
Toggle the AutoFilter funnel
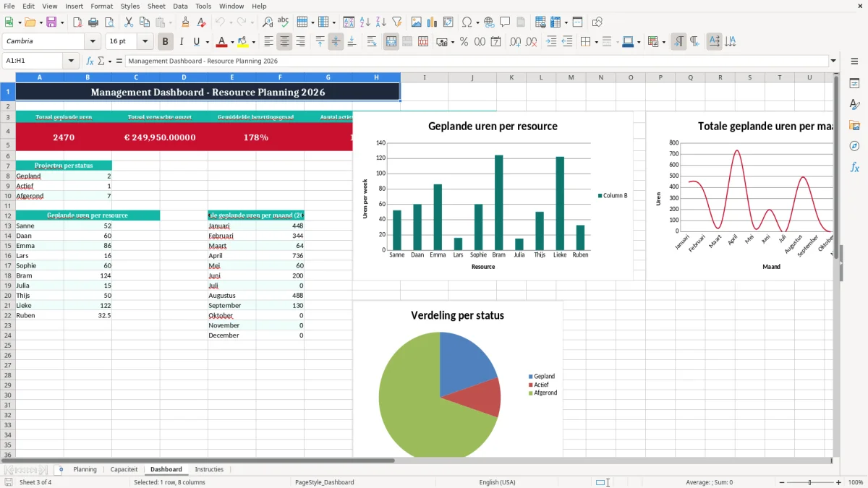[x=397, y=22]
